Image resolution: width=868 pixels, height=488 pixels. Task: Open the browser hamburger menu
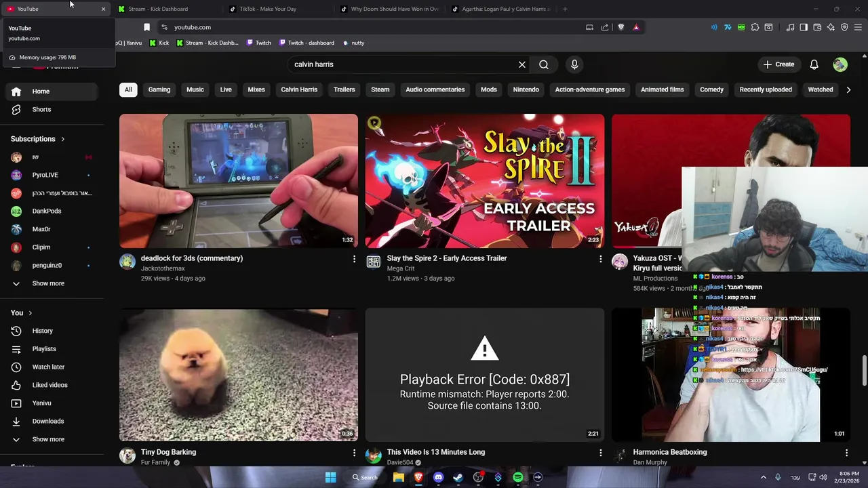click(x=858, y=27)
